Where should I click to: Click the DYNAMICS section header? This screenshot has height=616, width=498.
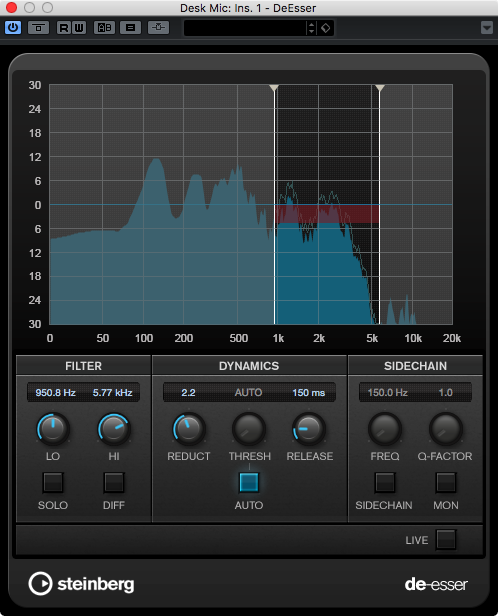coord(249,366)
